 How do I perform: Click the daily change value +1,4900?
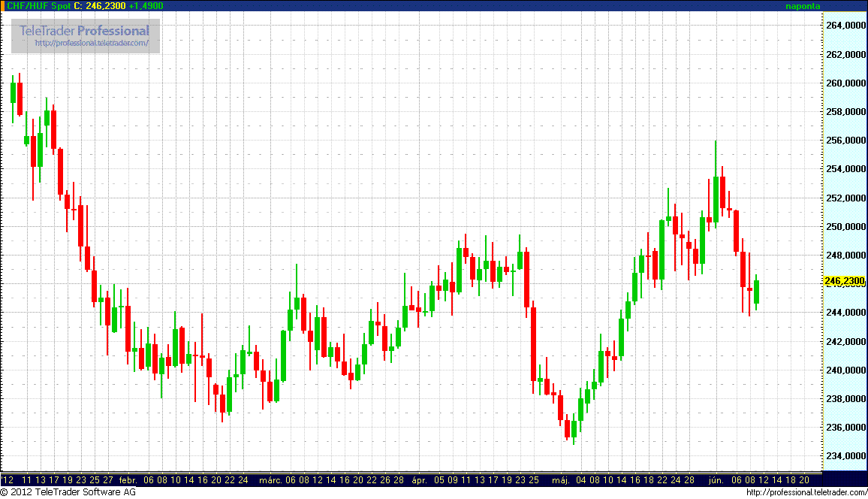[146, 5]
